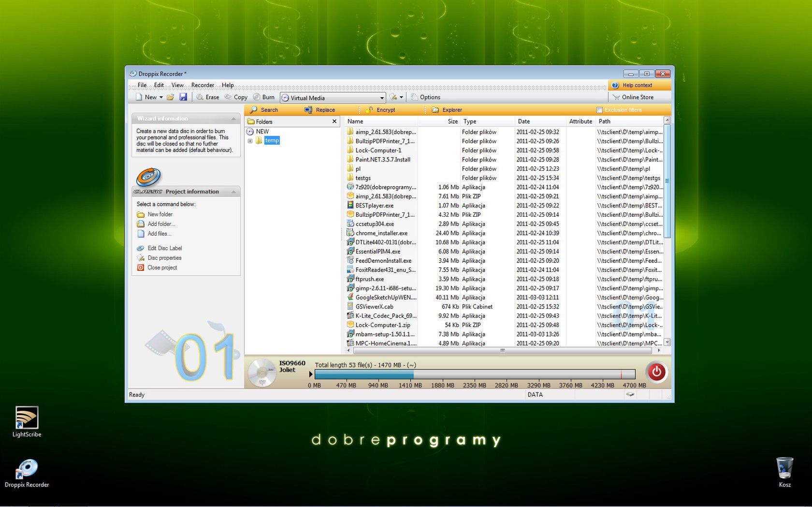Select Lock-Computer-1.zip file icon
The width and height of the screenshot is (812, 507).
[350, 325]
